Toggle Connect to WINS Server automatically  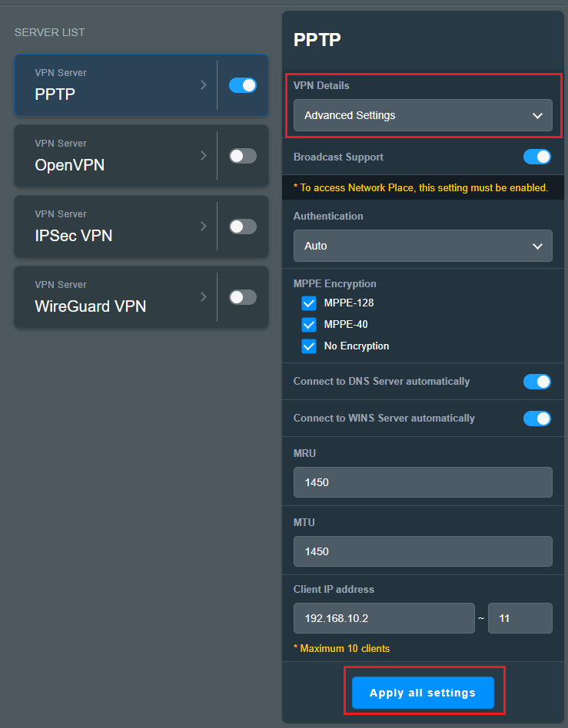[536, 419]
